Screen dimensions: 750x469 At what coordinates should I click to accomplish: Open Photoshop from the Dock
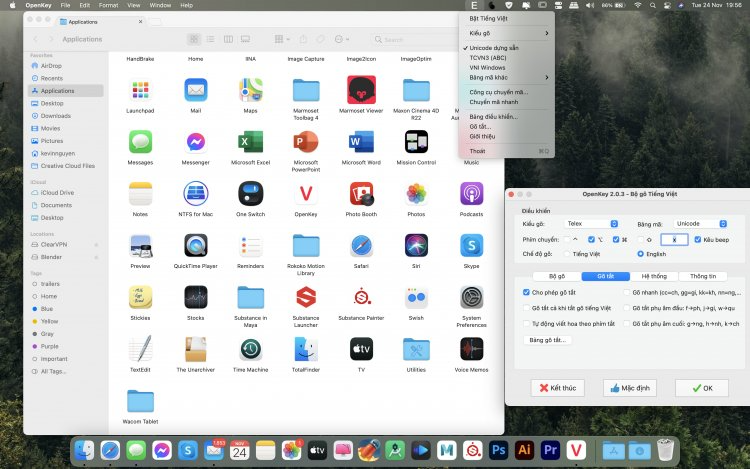point(498,450)
